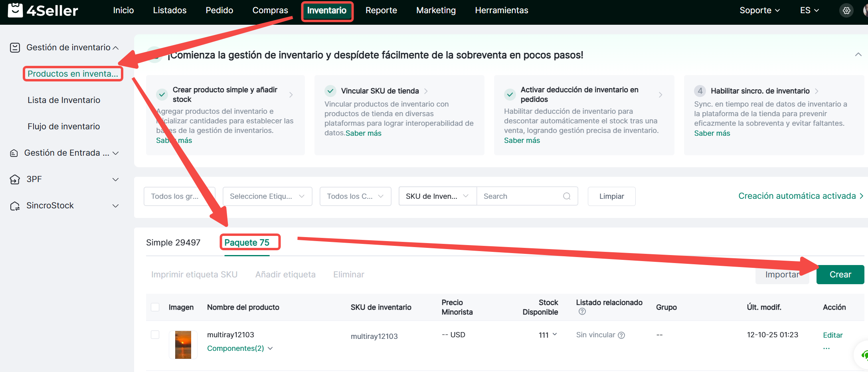The image size is (868, 372).
Task: Click help icon next to Sin vincular
Action: coord(621,335)
